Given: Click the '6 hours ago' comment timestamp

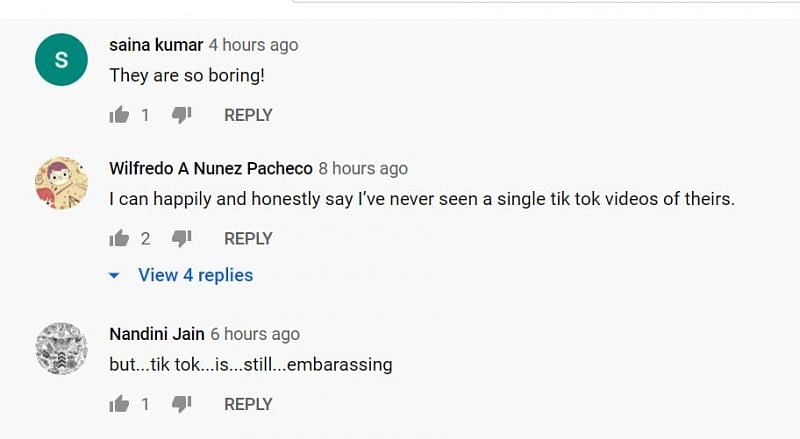Looking at the screenshot, I should click(x=255, y=334).
